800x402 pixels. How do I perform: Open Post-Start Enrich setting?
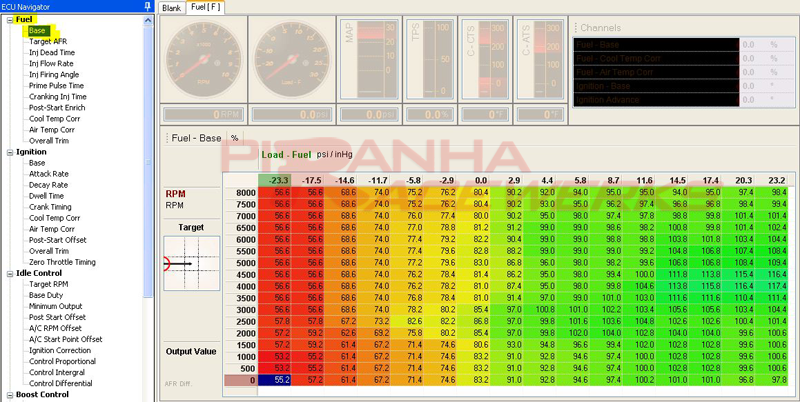[x=57, y=108]
